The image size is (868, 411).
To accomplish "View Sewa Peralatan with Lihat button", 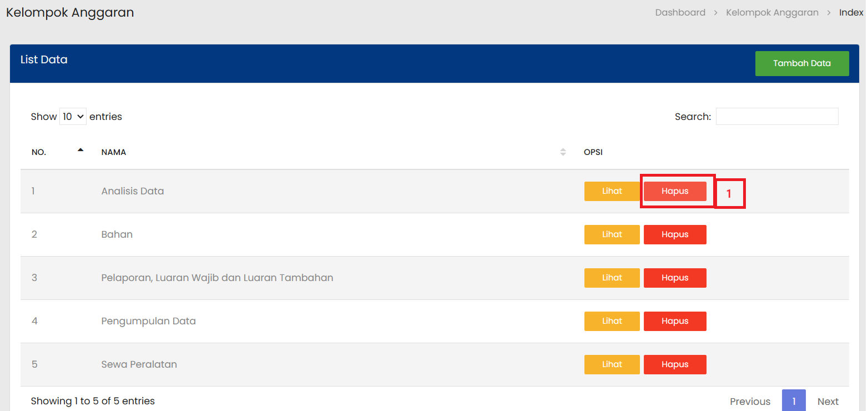I will click(x=612, y=364).
